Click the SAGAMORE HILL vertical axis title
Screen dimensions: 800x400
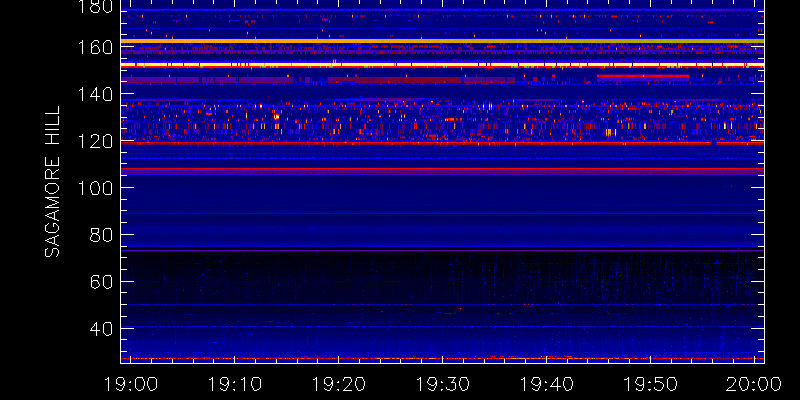(52, 182)
